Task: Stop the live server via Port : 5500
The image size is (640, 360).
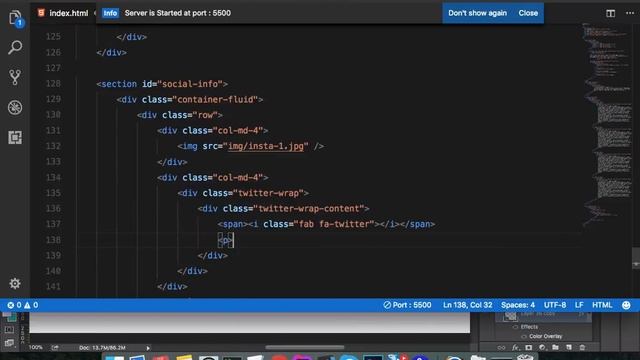Action: 407,305
